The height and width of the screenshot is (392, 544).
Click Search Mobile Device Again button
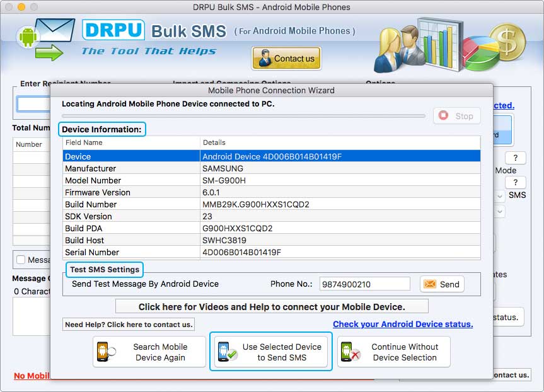pos(149,352)
